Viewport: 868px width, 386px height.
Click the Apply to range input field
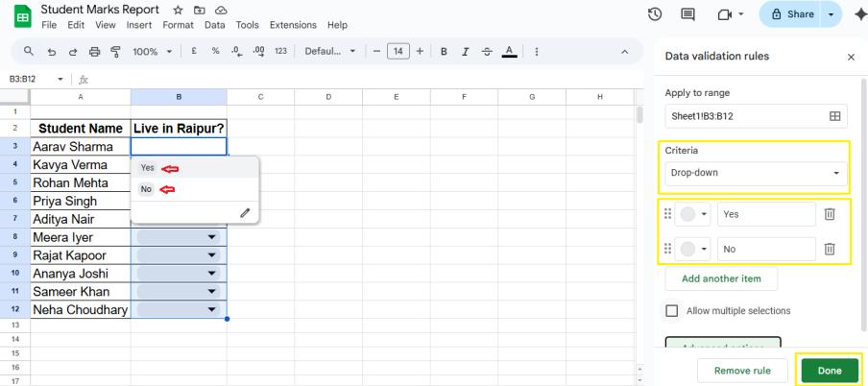[757, 116]
